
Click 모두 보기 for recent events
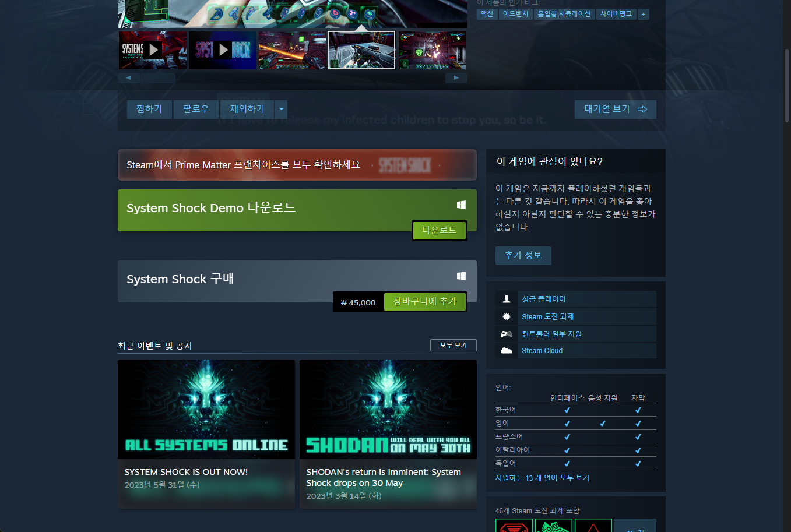pyautogui.click(x=453, y=345)
